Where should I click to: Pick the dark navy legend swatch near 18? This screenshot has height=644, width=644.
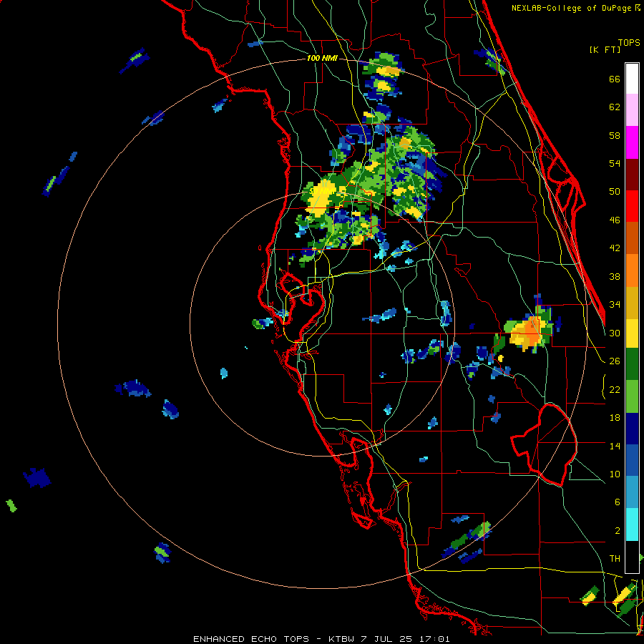[632, 429]
